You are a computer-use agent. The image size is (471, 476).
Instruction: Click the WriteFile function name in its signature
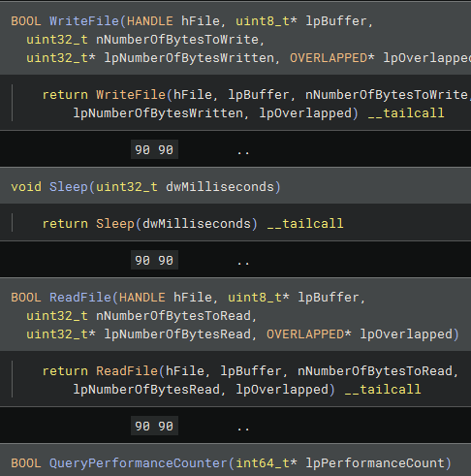click(x=84, y=21)
